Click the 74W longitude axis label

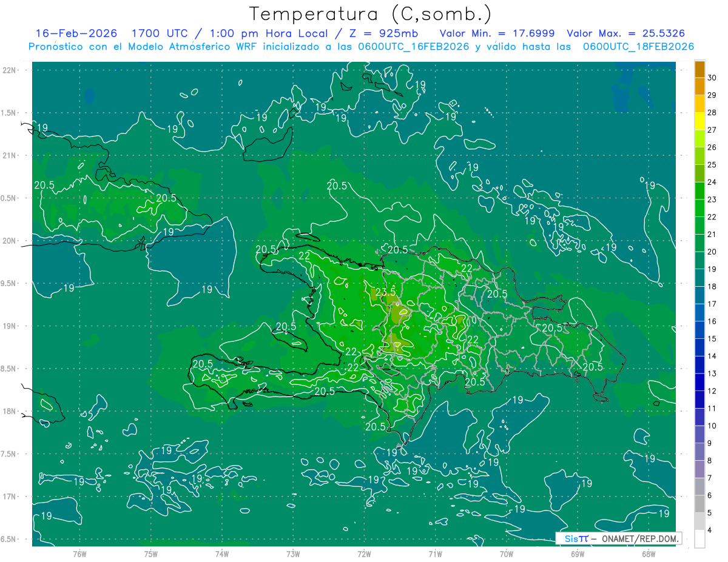(x=221, y=554)
